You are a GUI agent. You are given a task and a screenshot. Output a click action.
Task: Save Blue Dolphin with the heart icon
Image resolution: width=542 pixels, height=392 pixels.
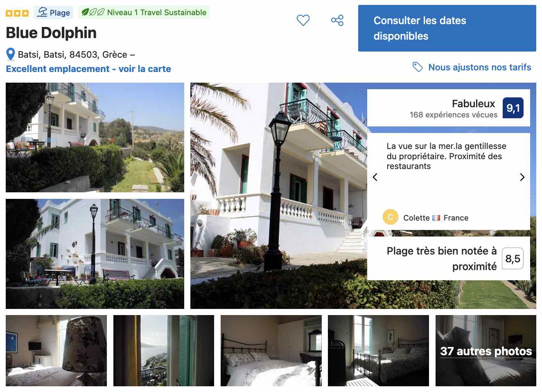[x=303, y=20]
